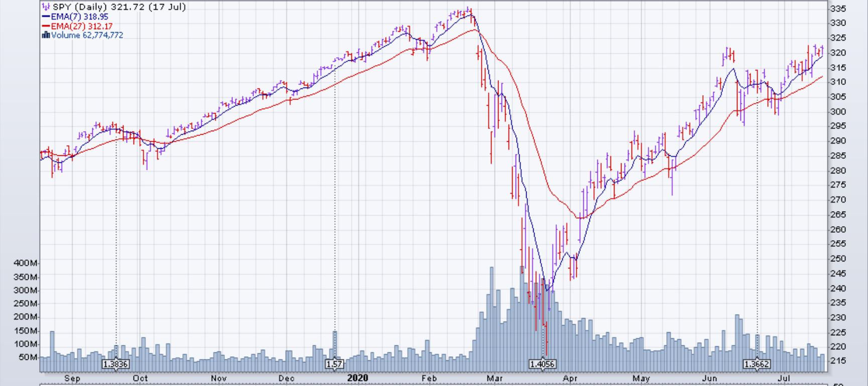Click the Volume bar-chart legend icon
The image size is (868, 386).
click(46, 35)
